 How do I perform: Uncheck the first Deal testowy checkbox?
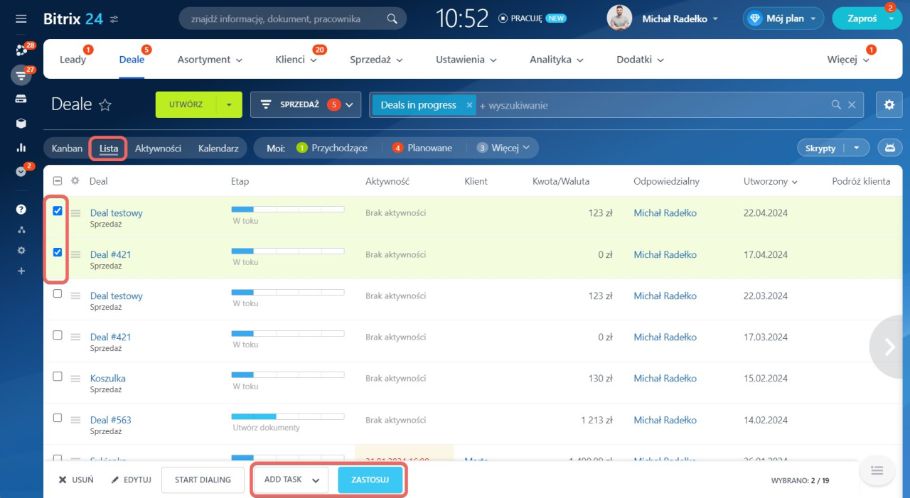(57, 211)
